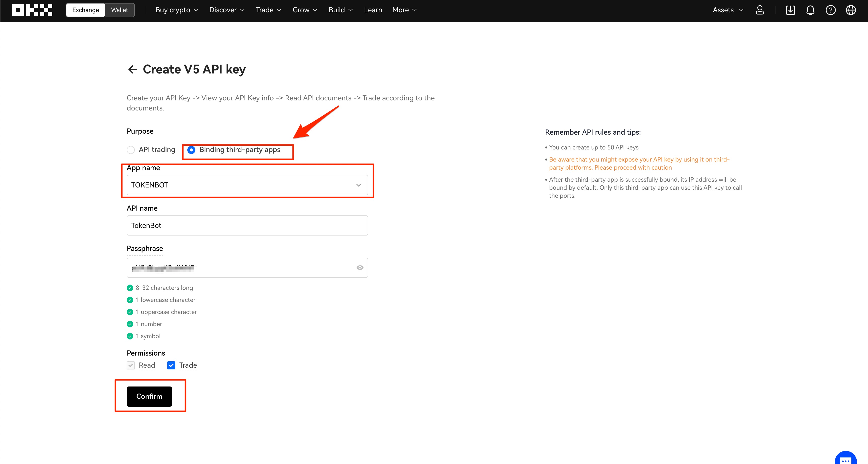This screenshot has height=464, width=868.
Task: Select Binding third-party apps radio button
Action: point(191,150)
